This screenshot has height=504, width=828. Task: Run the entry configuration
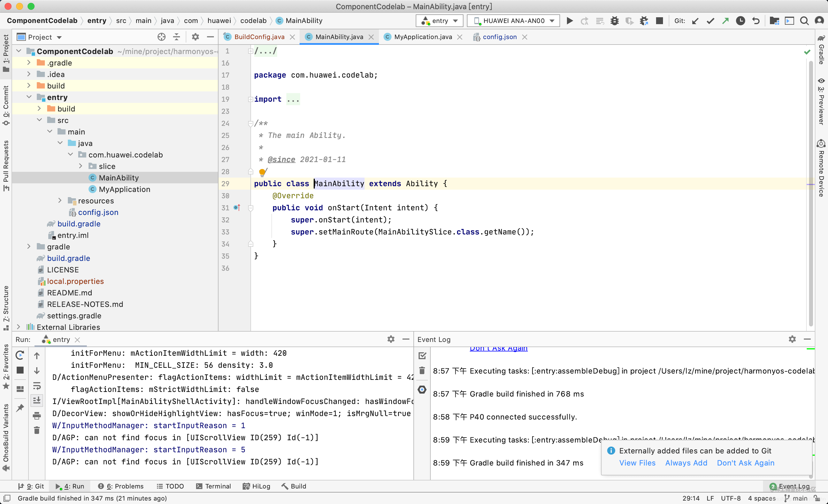coord(570,21)
